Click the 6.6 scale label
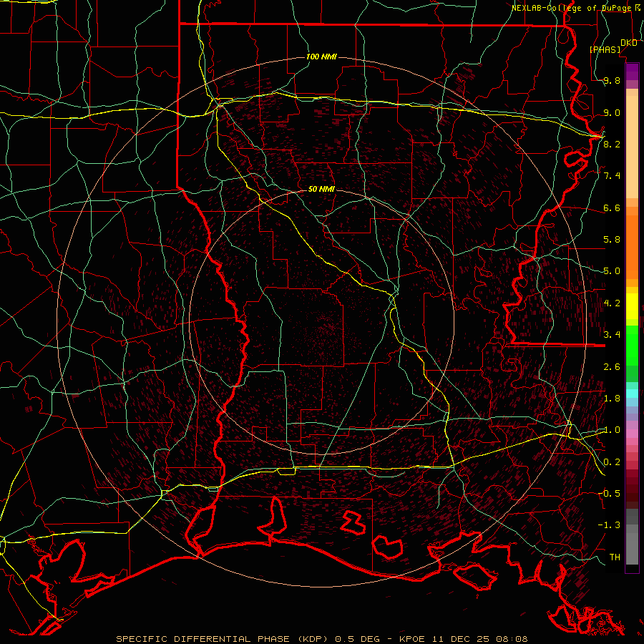The image size is (644, 644). [x=612, y=208]
